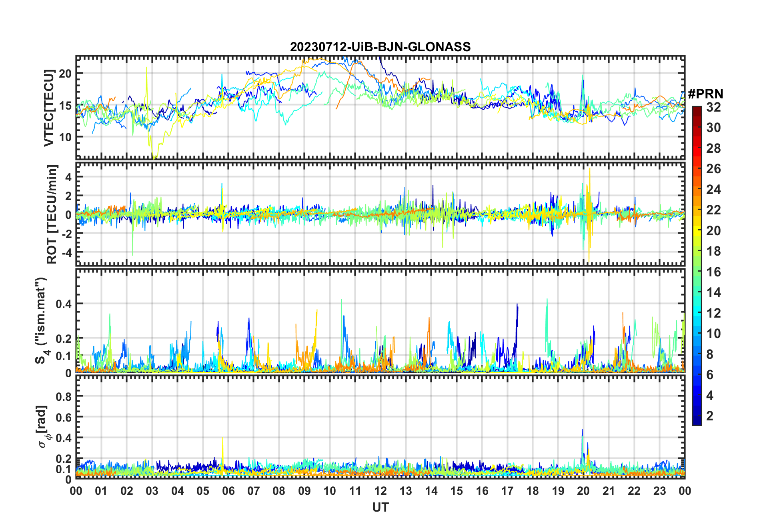Click colorbar tick label 12 on PRN scale
Image resolution: width=761 pixels, height=532 pixels.
(x=713, y=313)
